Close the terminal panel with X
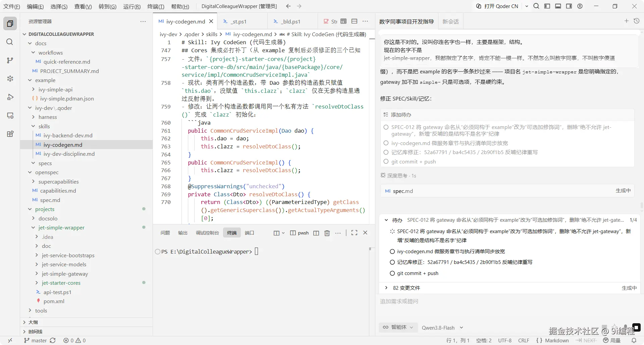Viewport: 644px width, 345px height. tap(365, 232)
